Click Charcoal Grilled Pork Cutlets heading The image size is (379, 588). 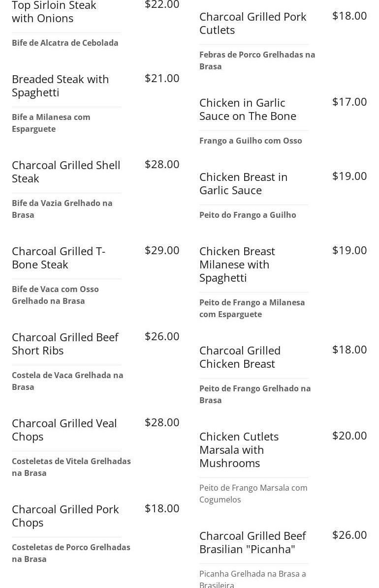253,23
